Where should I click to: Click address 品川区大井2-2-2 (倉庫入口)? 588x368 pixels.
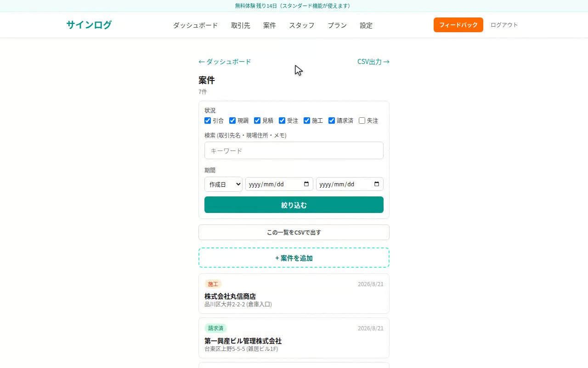pyautogui.click(x=238, y=304)
